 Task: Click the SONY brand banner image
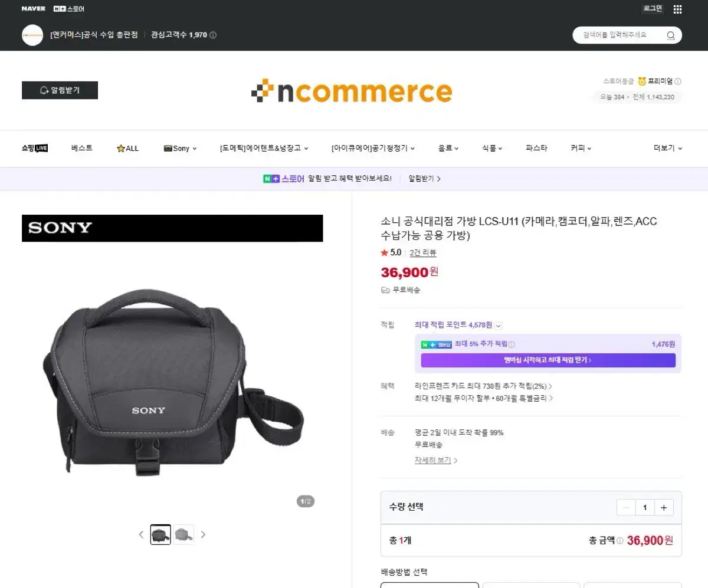click(172, 228)
